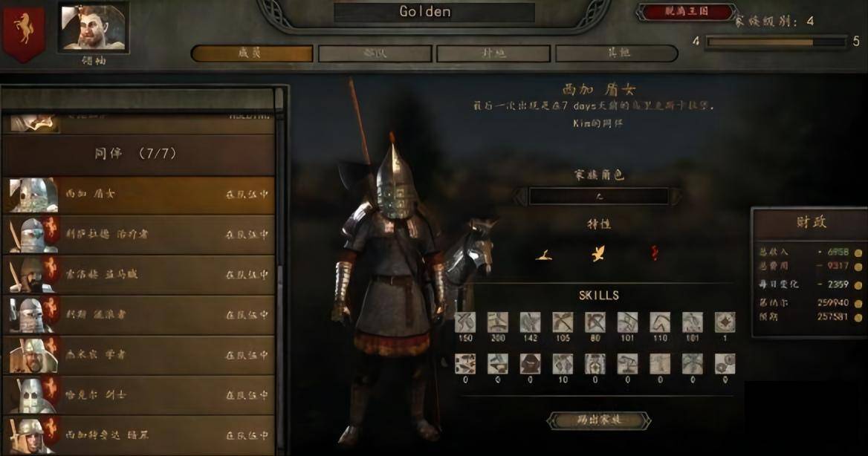
Task: Click the red trait icon under 特性
Action: 654,253
